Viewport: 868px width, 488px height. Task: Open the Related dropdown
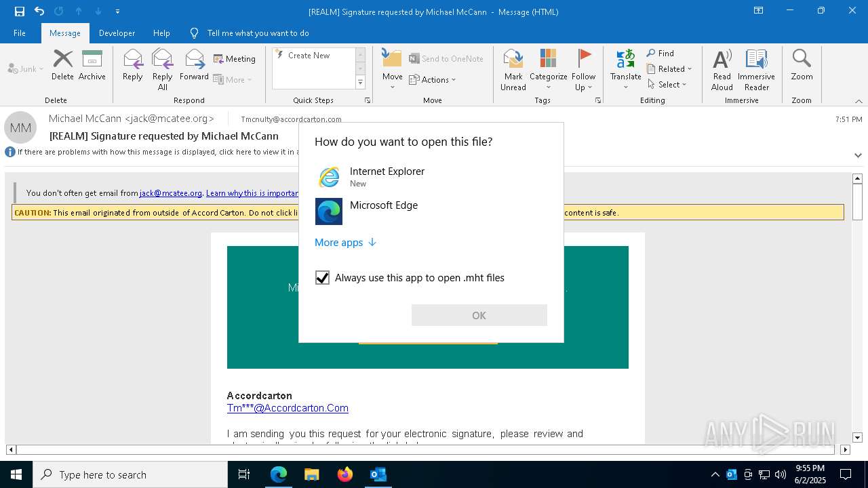(669, 69)
